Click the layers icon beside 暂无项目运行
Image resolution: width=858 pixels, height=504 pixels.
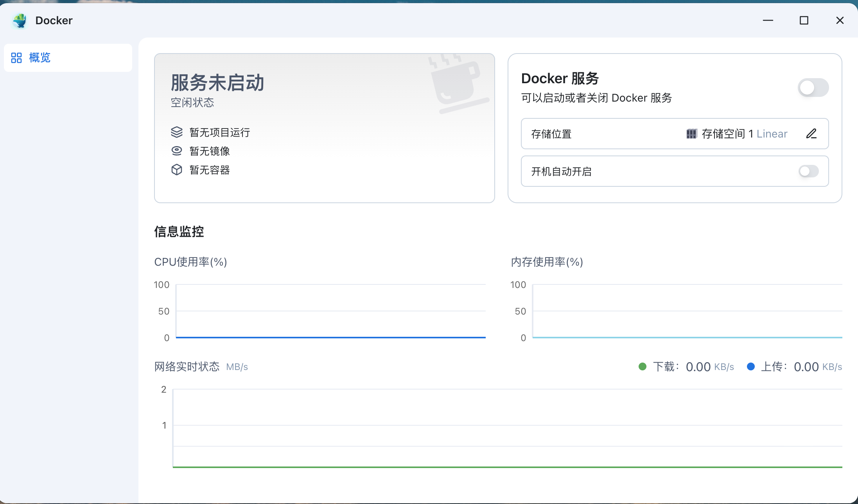tap(177, 132)
